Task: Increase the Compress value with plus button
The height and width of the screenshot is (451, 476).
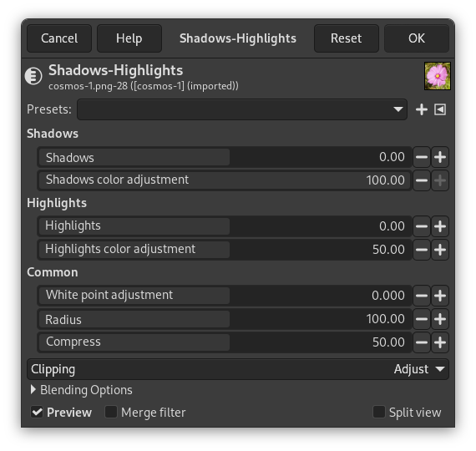Action: [440, 342]
